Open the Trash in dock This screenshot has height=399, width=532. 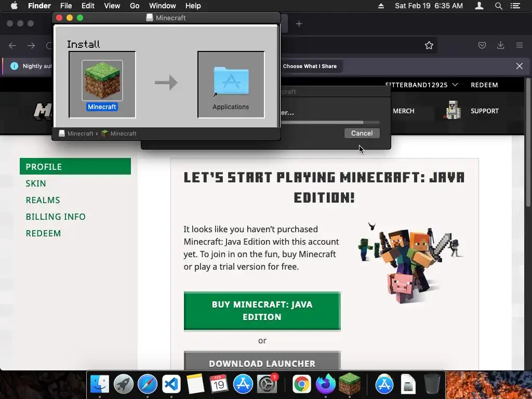(432, 384)
